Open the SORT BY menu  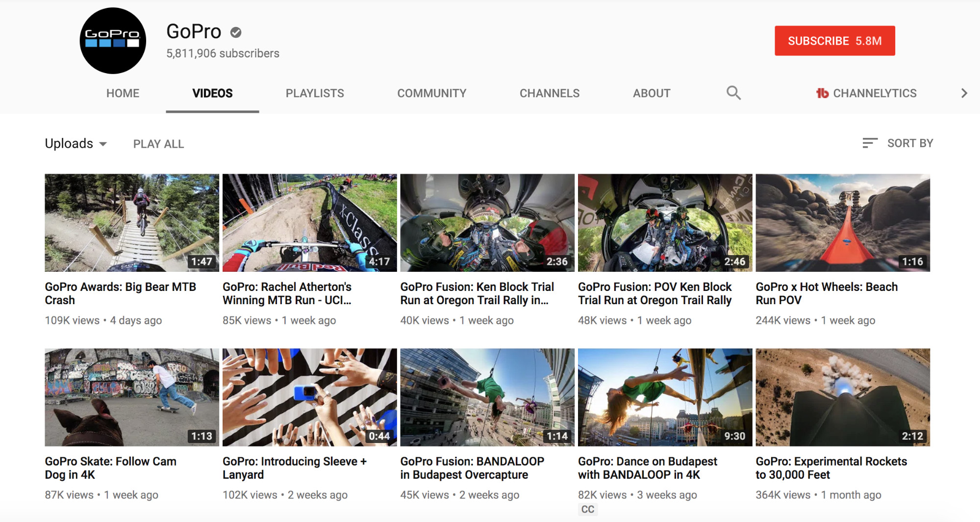[x=909, y=143]
